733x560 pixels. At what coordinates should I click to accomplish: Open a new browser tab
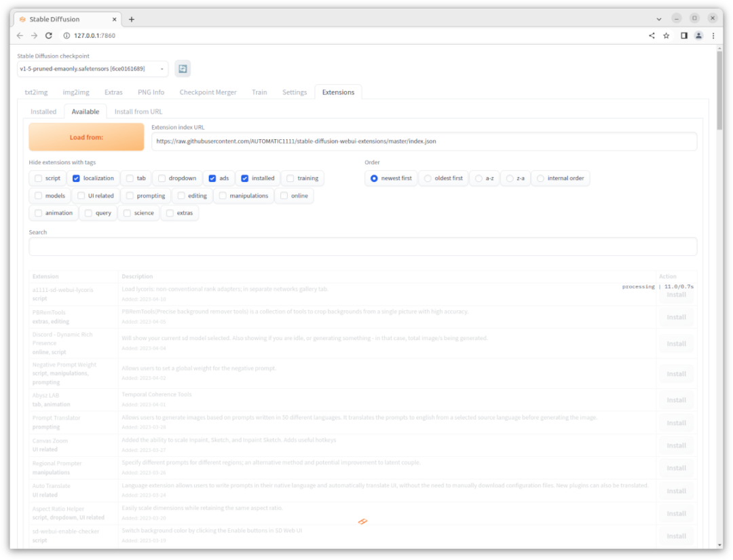132,19
